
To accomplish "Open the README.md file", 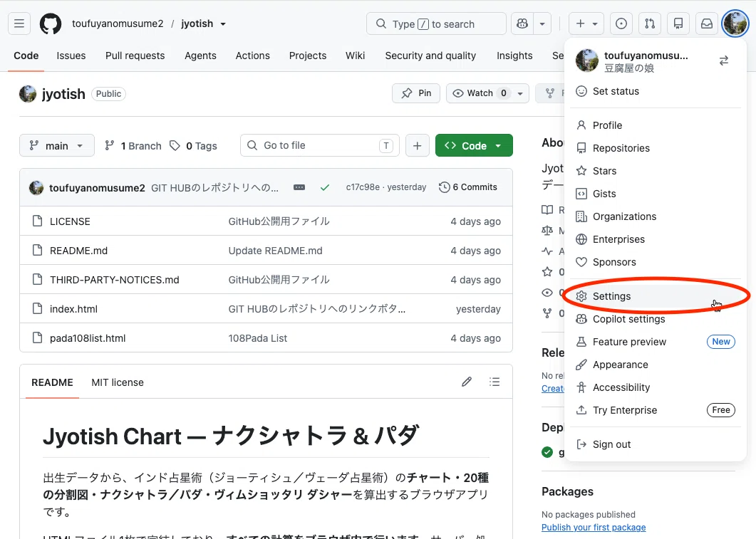I will (x=78, y=251).
